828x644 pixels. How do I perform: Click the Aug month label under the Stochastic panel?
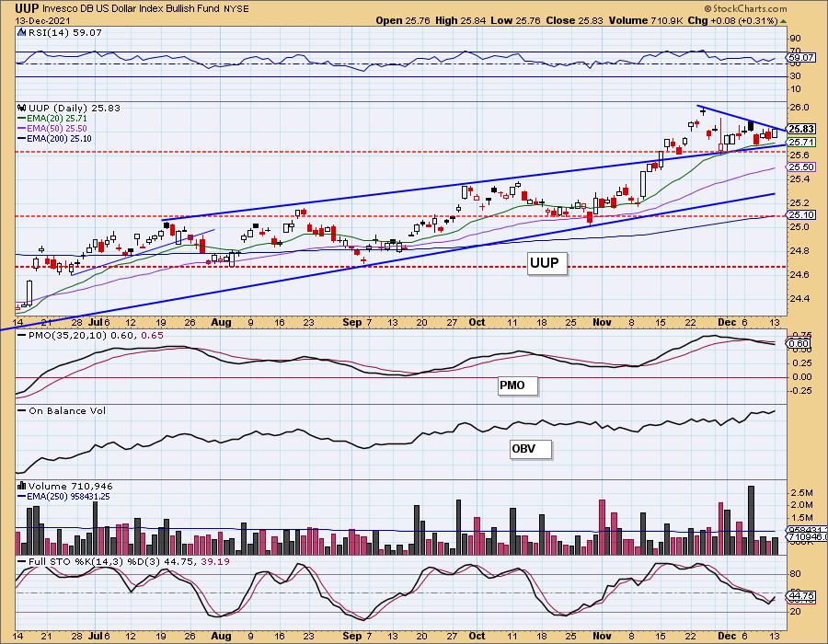[221, 636]
